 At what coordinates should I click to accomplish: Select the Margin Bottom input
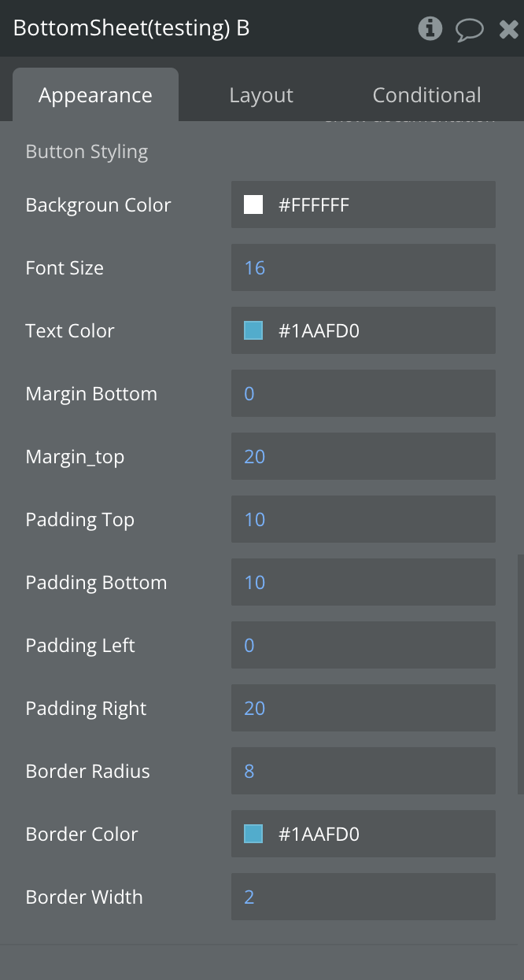click(363, 394)
